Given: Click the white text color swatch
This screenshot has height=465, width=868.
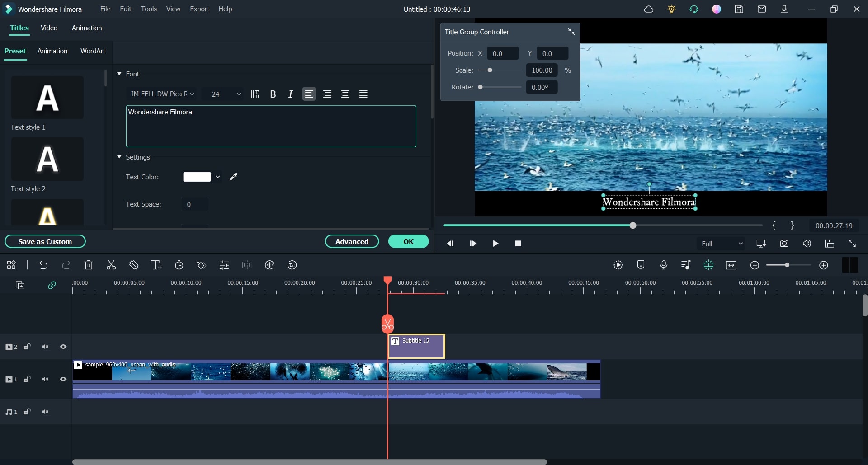Looking at the screenshot, I should 197,177.
